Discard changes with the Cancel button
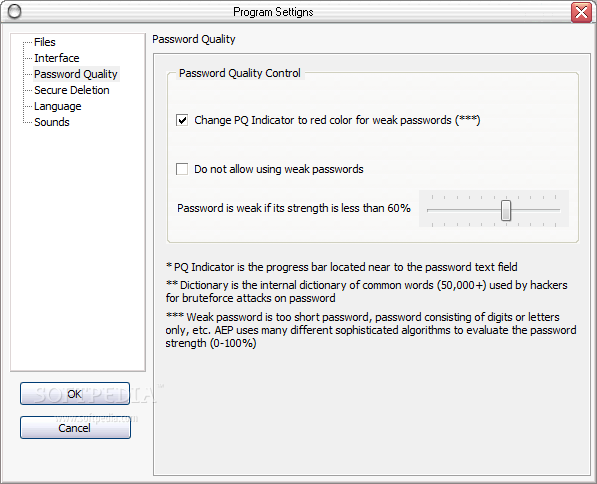 click(75, 428)
